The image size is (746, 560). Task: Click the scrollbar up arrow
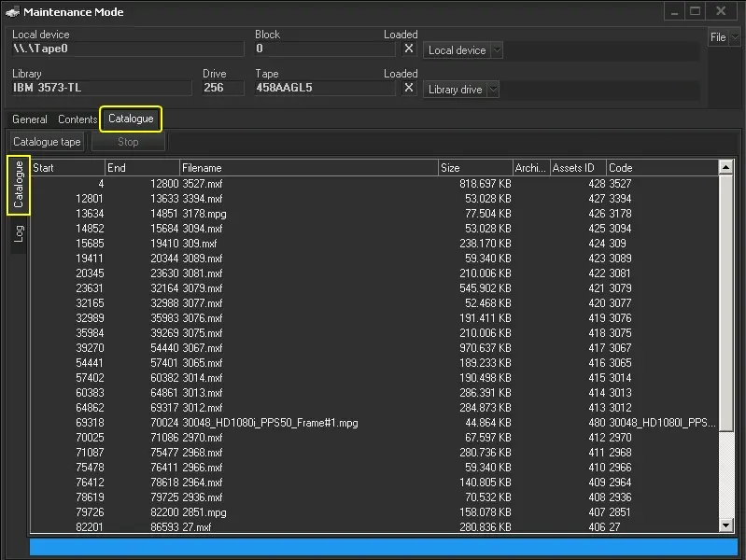725,168
